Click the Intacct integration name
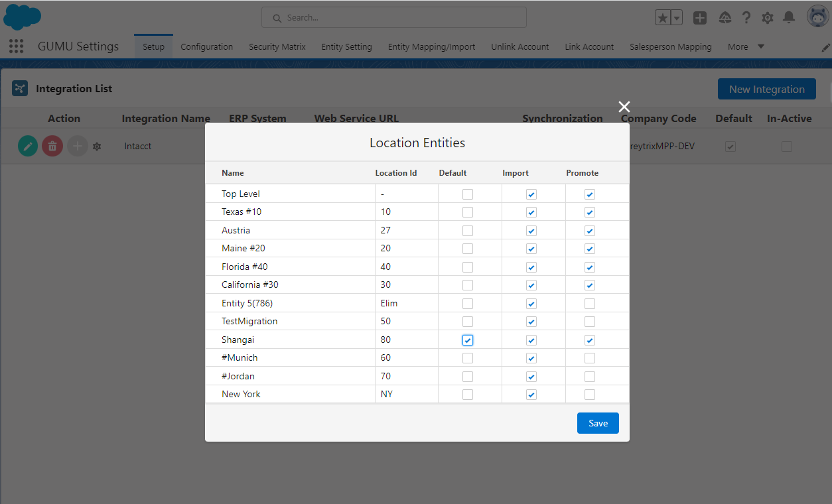832x504 pixels. point(138,146)
